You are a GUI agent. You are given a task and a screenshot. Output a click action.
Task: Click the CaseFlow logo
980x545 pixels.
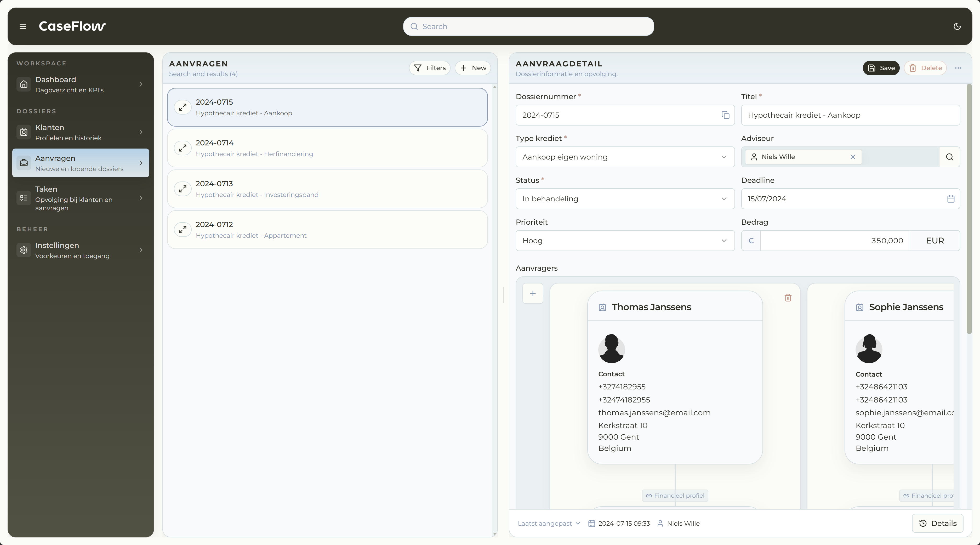click(x=72, y=26)
